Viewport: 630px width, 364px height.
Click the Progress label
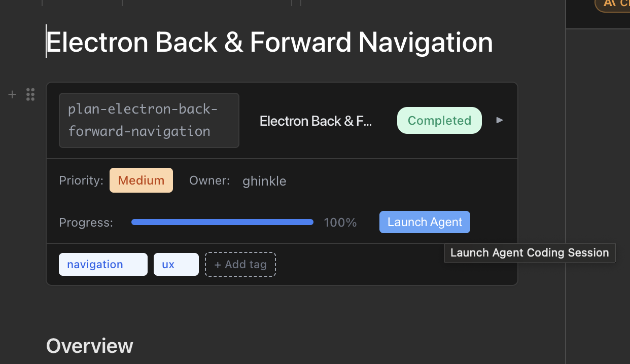(x=86, y=223)
